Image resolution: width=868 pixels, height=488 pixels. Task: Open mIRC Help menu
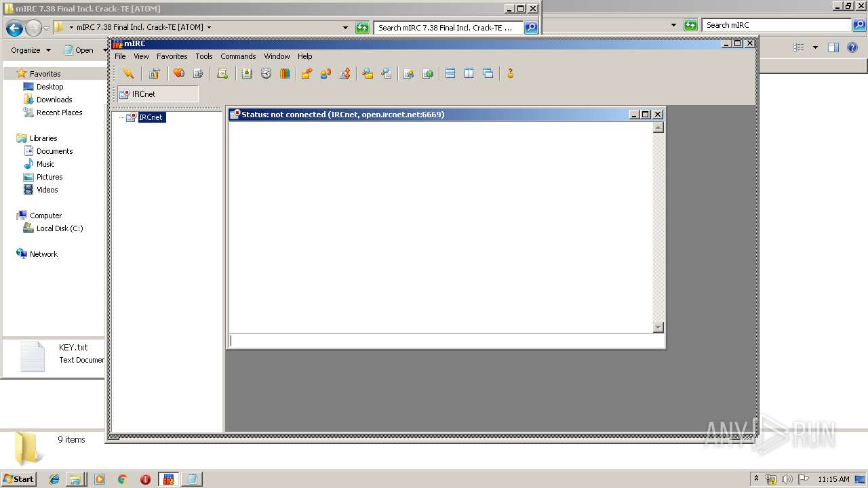point(305,56)
